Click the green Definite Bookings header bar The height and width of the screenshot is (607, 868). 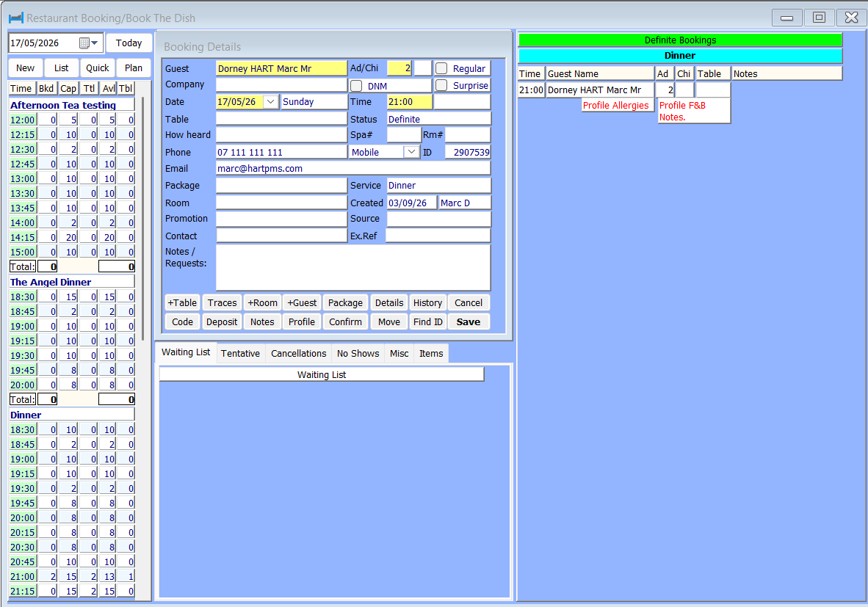point(680,40)
